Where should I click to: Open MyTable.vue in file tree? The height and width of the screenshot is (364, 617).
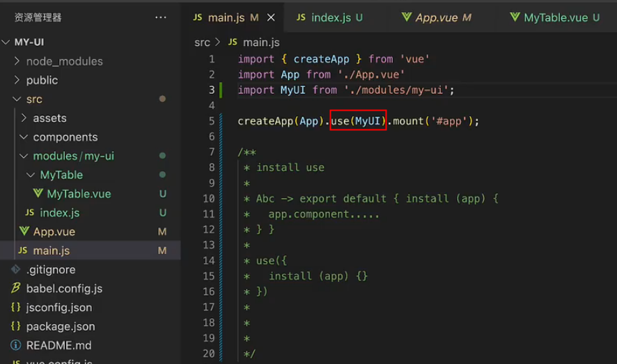pos(79,193)
